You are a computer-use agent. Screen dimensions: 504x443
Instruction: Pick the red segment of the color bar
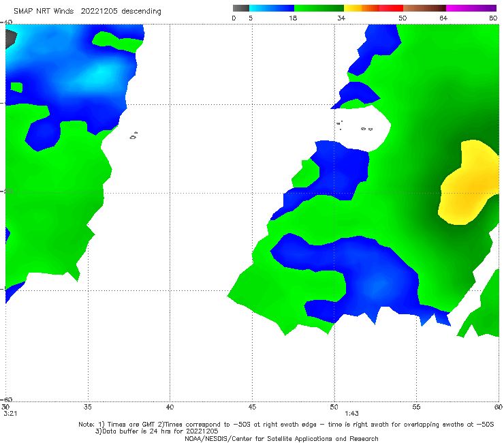pyautogui.click(x=391, y=8)
